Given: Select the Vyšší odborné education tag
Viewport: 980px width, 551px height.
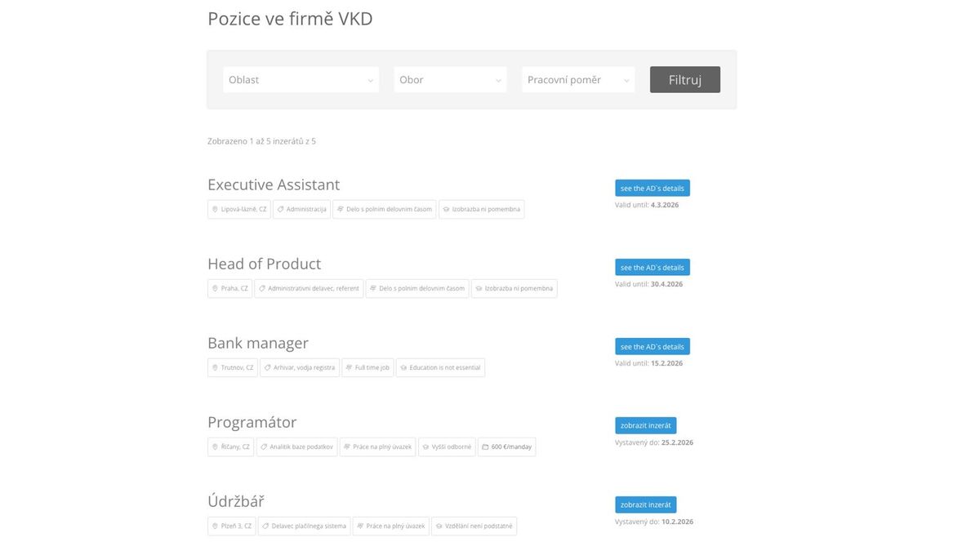Looking at the screenshot, I should pos(446,447).
